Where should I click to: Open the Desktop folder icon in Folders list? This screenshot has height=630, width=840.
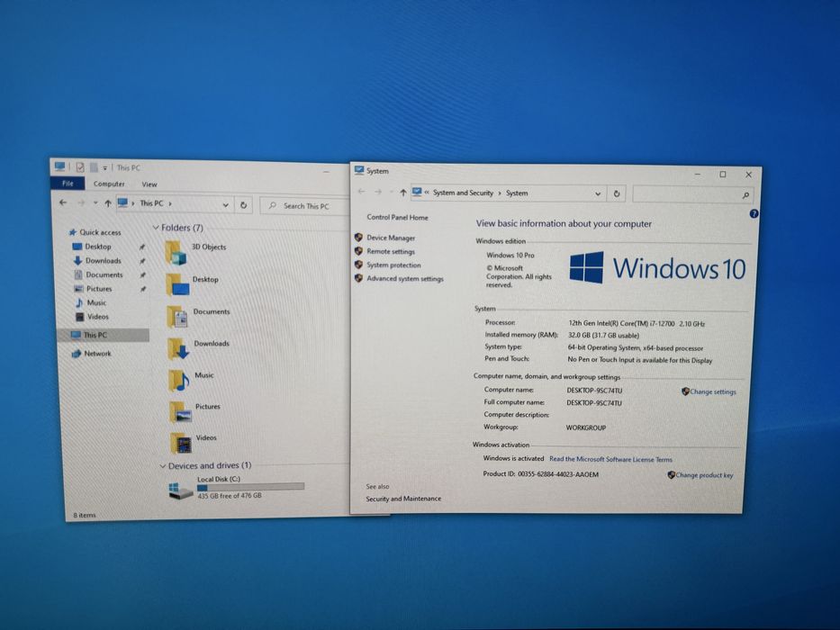[176, 284]
